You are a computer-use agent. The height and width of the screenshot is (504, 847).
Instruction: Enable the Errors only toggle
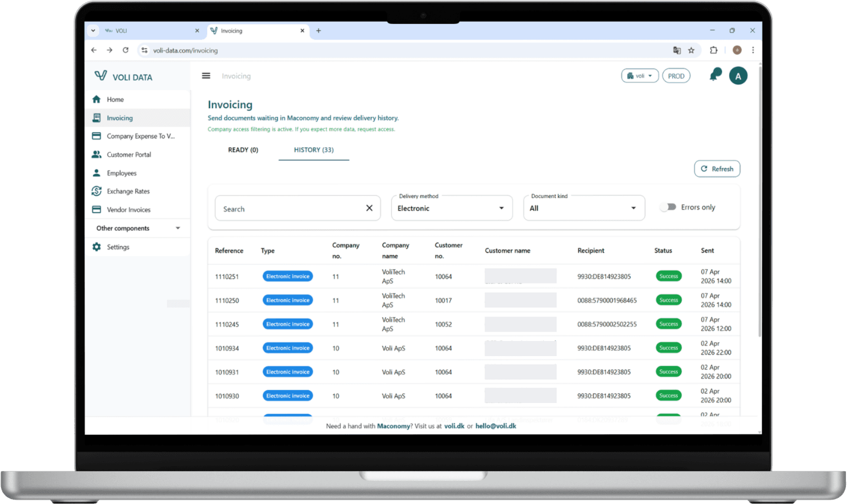click(x=668, y=207)
